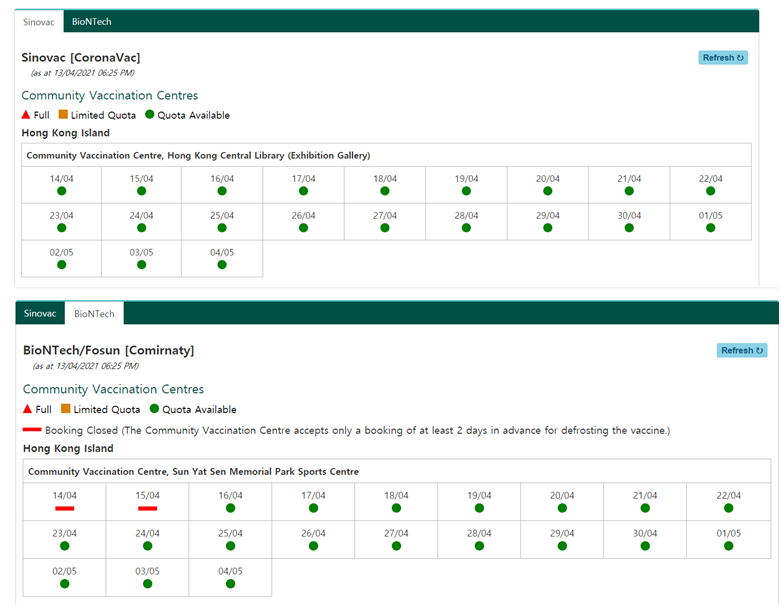Select 27/04 date label at Central Library
Image resolution: width=781 pixels, height=605 pixels.
pyautogui.click(x=385, y=216)
